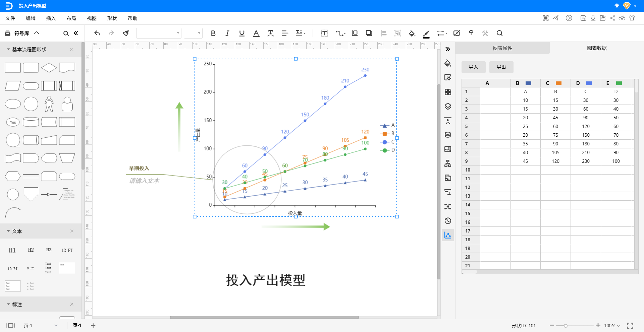Open the font size dropdown
Screen dimensions: 644x332
click(x=193, y=33)
